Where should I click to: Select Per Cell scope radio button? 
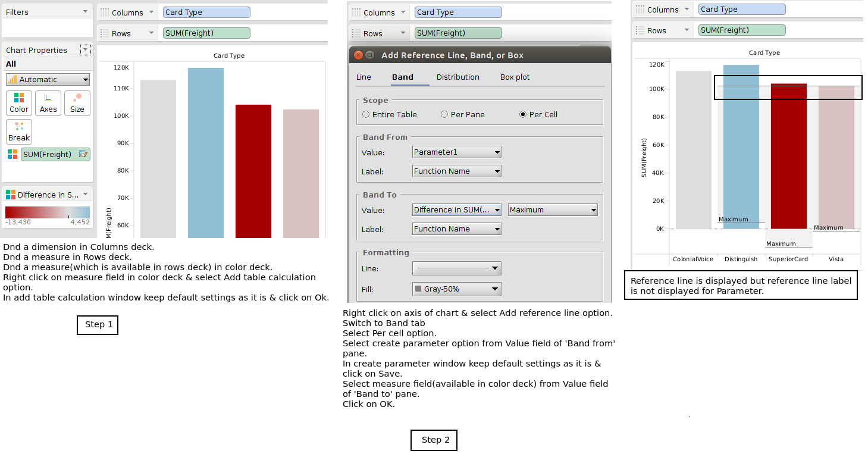pos(523,114)
